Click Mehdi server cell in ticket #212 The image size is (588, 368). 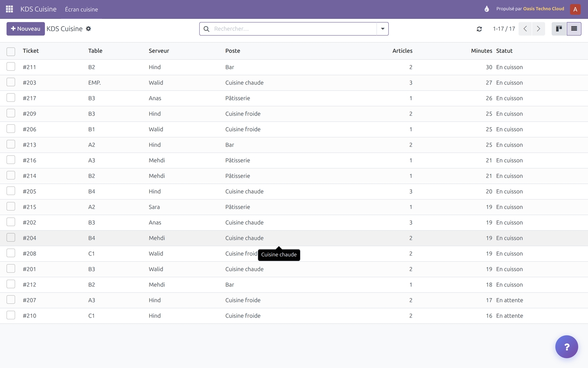pos(157,285)
